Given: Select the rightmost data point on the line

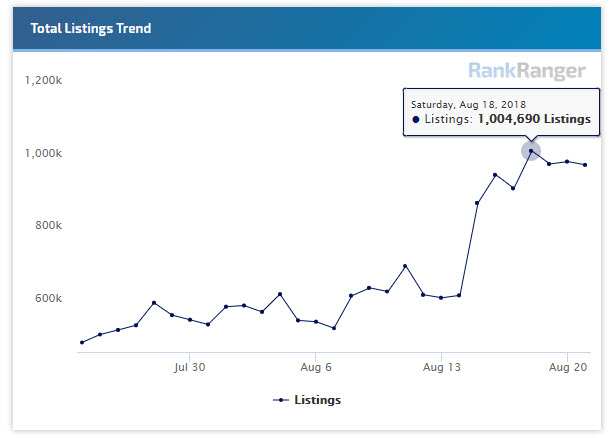Looking at the screenshot, I should 585,165.
